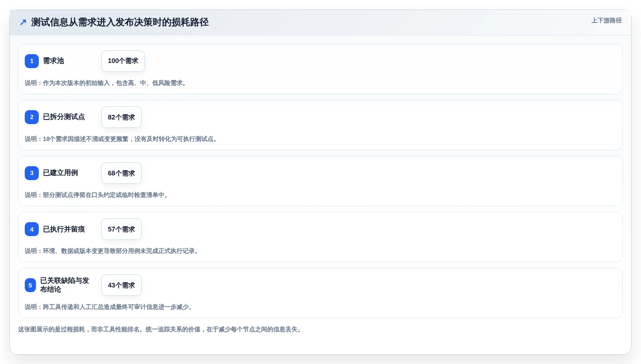Click the 43个需求 value chip
The height and width of the screenshot is (364, 641).
click(x=121, y=285)
